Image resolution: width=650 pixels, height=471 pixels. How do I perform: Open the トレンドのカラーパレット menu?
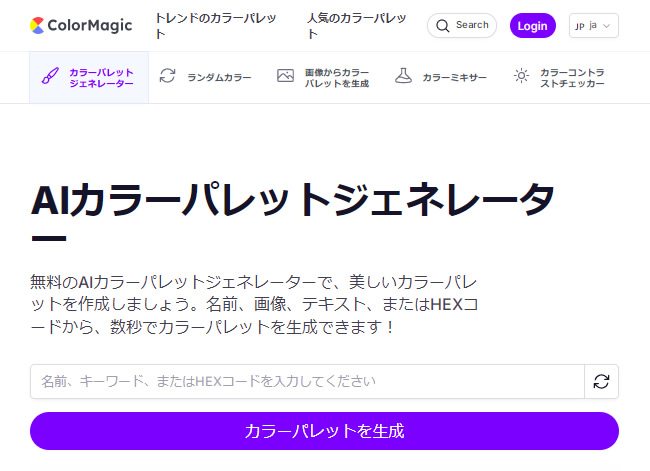tap(216, 26)
